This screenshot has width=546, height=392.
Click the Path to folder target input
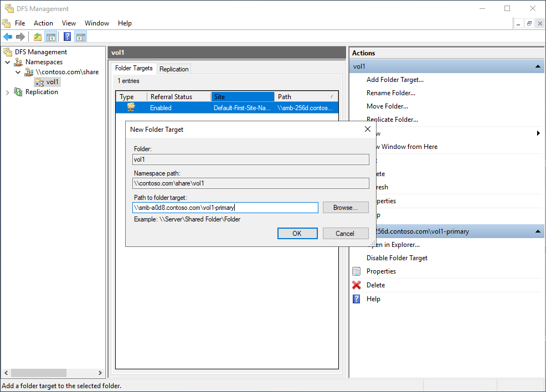pyautogui.click(x=225, y=208)
